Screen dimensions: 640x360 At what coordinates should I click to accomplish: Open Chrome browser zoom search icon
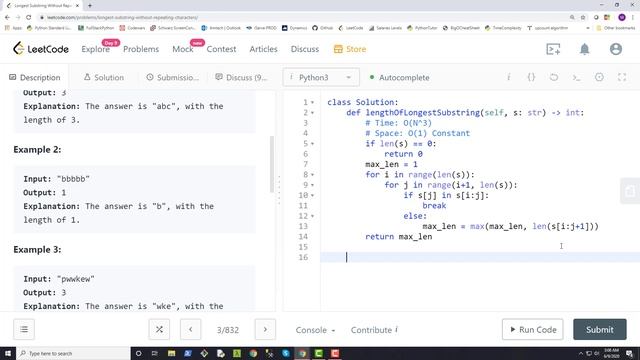click(x=572, y=17)
